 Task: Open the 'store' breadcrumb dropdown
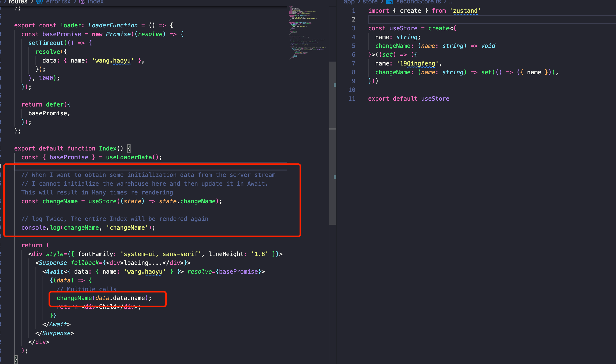[x=370, y=2]
